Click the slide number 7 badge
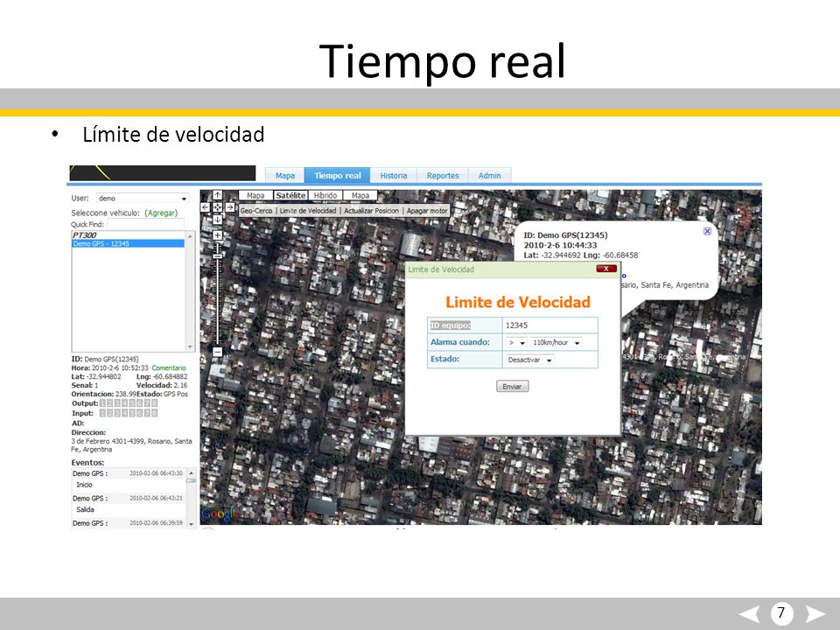The width and height of the screenshot is (840, 630). [x=781, y=612]
